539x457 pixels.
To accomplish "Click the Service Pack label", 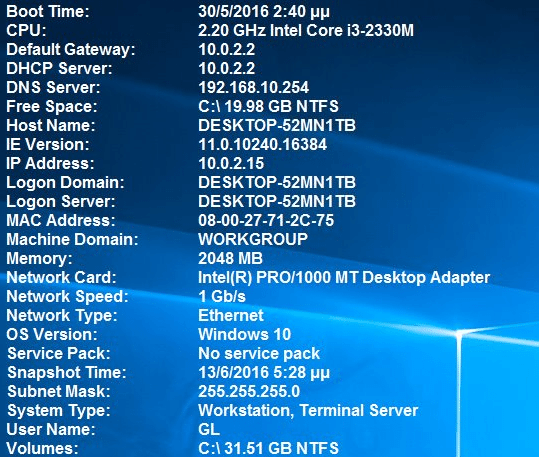I will (59, 353).
